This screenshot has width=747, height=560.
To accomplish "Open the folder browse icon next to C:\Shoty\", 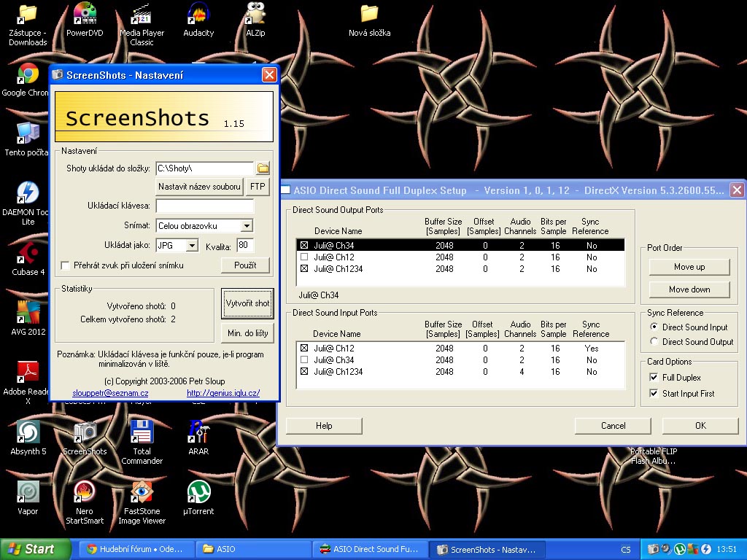I will point(263,168).
